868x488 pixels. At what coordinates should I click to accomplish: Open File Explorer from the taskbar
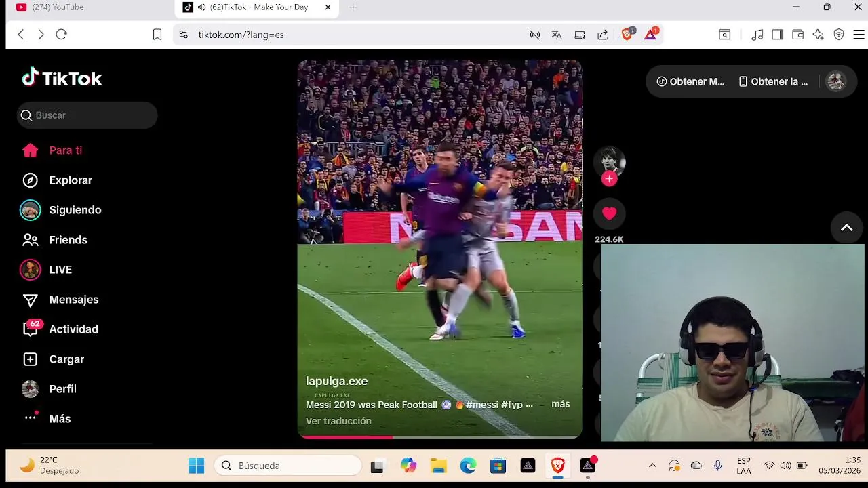(439, 466)
